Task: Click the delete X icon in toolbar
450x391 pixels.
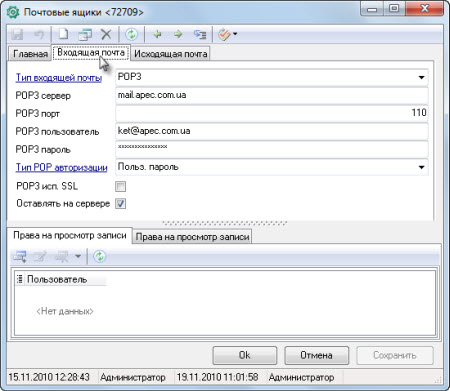Action: (x=106, y=34)
